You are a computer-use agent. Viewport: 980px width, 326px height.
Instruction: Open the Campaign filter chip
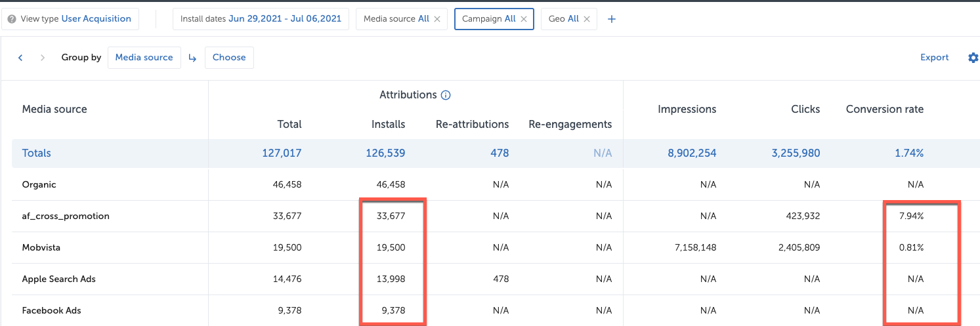(x=488, y=19)
